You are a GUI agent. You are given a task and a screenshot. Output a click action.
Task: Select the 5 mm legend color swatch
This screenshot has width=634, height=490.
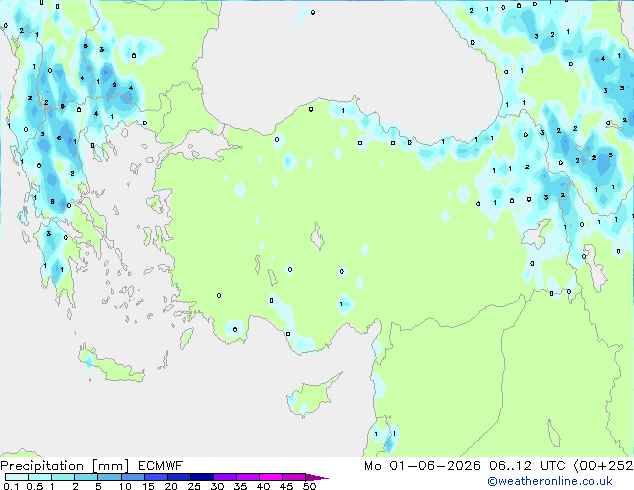[109, 477]
